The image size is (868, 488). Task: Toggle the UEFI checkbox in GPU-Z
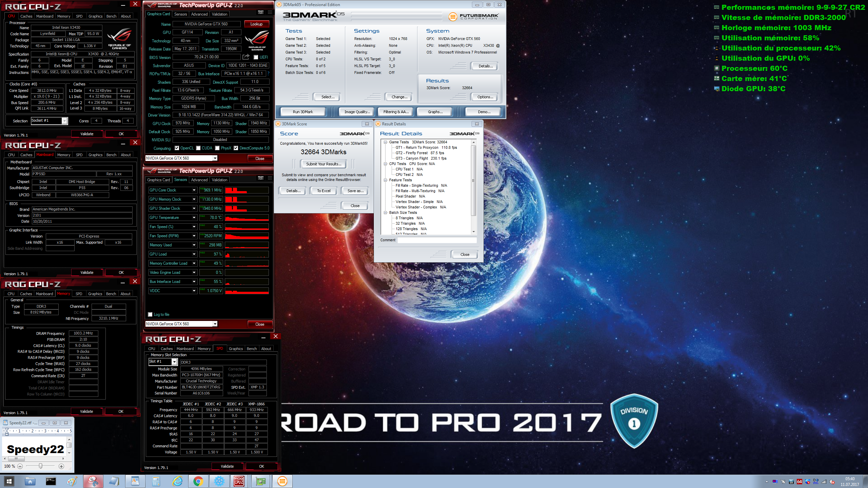click(256, 57)
